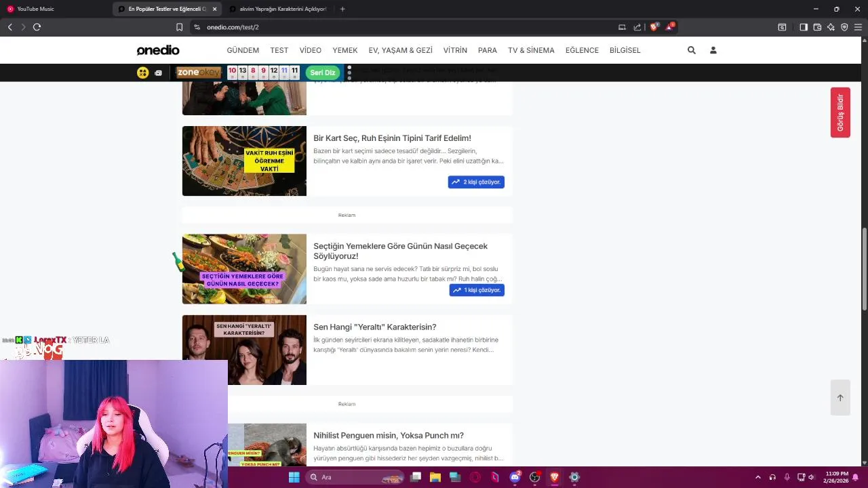Click the onedio logo
The height and width of the screenshot is (488, 868).
(158, 50)
